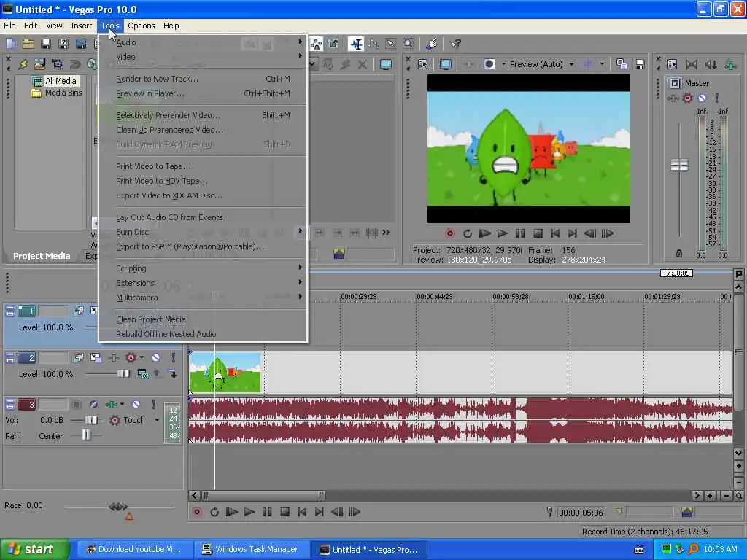Click Record button in preview transport
The height and width of the screenshot is (560, 747).
[449, 233]
